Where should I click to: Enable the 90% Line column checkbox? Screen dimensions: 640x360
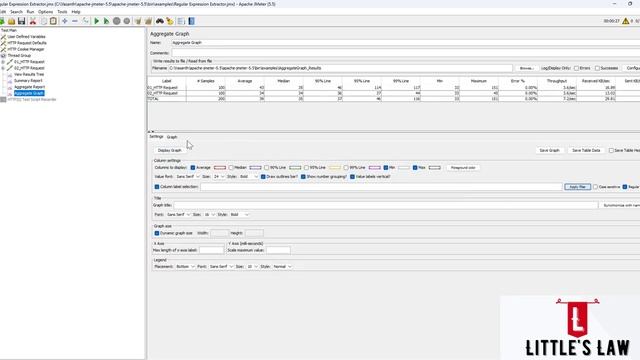[x=267, y=168]
